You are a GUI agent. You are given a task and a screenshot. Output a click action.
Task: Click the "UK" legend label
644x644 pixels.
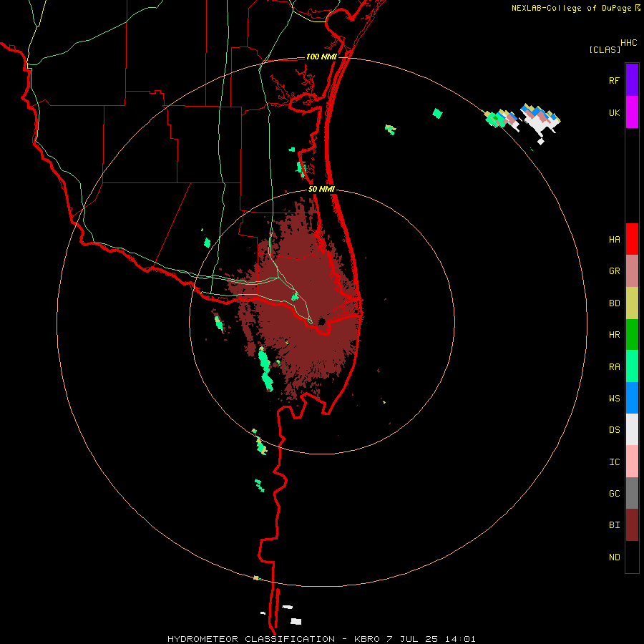click(x=614, y=113)
